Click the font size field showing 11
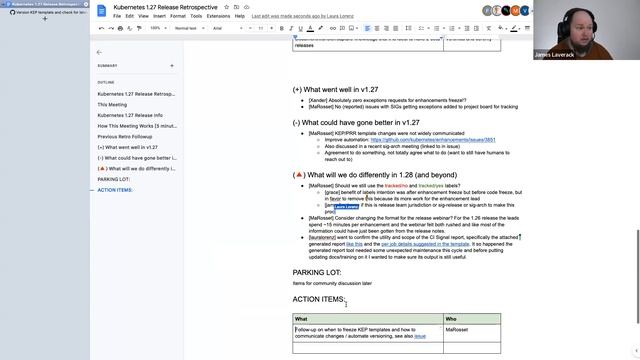 point(261,28)
